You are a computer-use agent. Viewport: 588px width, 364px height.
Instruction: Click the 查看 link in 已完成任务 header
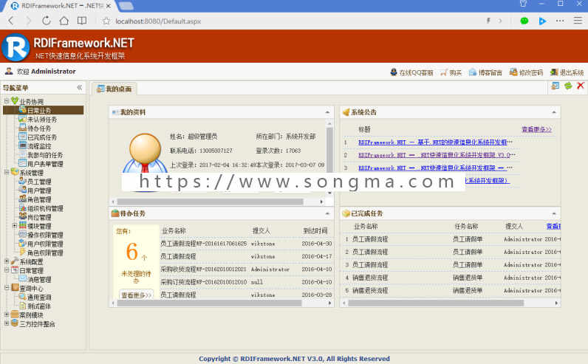coord(553,226)
